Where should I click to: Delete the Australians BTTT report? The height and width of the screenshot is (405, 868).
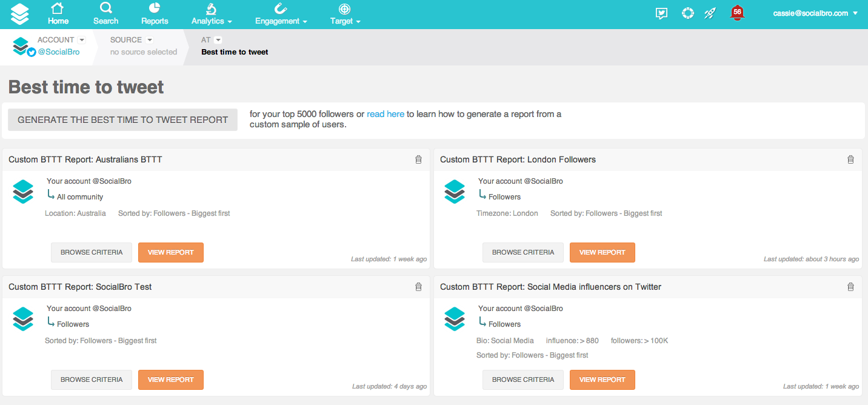[x=418, y=159]
